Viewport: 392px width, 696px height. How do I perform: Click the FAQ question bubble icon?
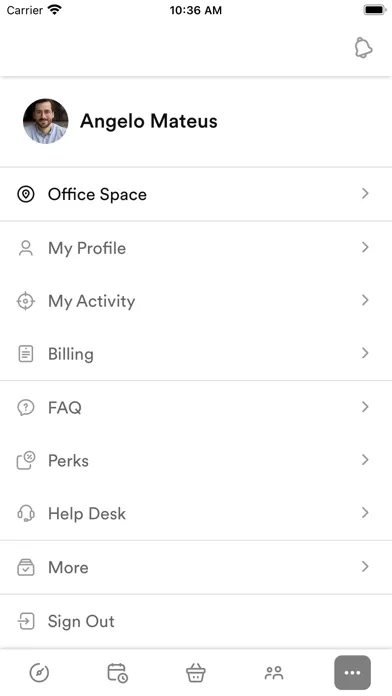[26, 407]
